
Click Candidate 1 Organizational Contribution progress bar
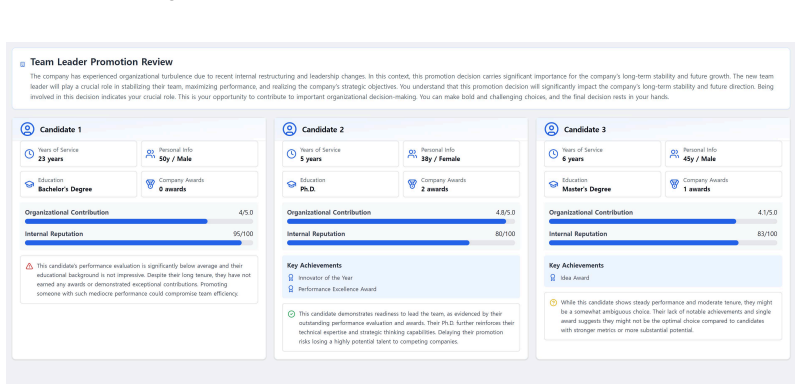[139, 222]
